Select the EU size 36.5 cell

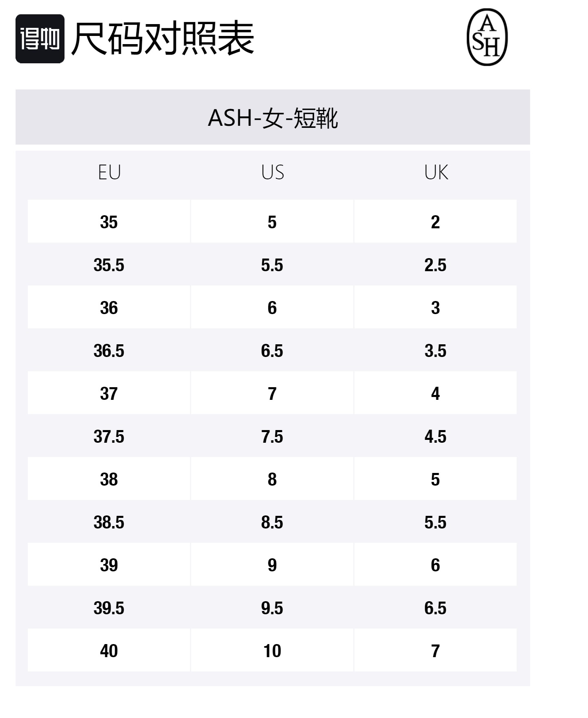click(x=109, y=350)
